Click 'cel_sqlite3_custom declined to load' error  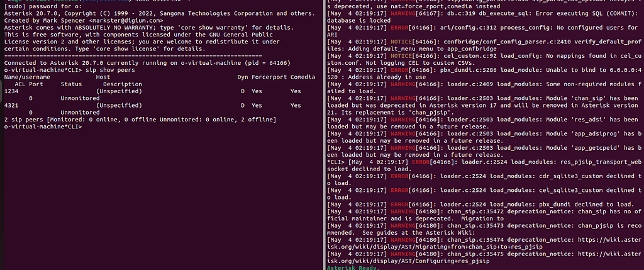click(485, 194)
